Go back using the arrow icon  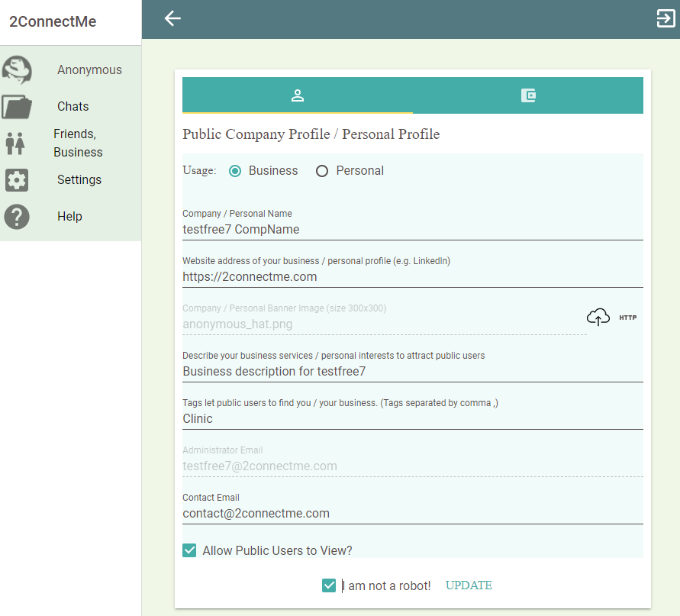tap(172, 18)
